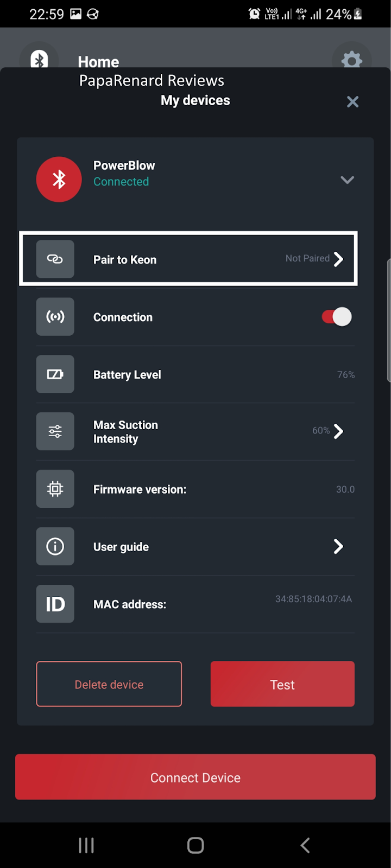Tap the Android back navigation button
The height and width of the screenshot is (868, 391).
point(305,845)
